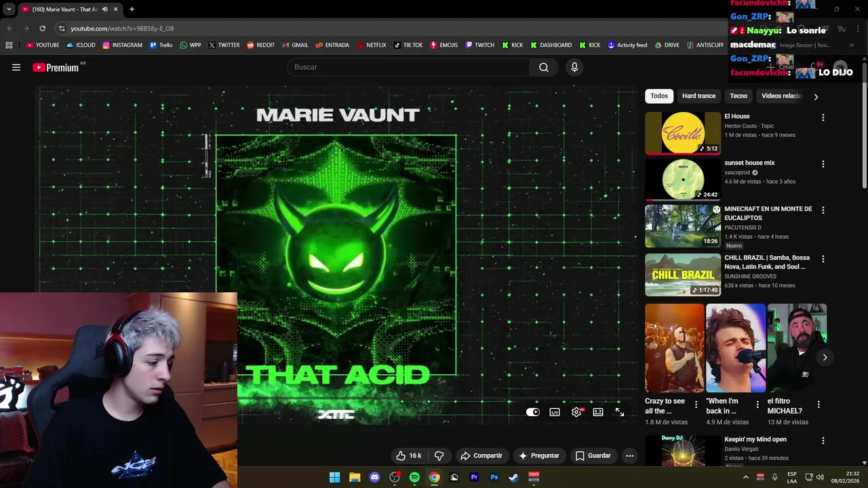Open options for When I'm back short
This screenshot has height=488, width=868.
pos(757,404)
